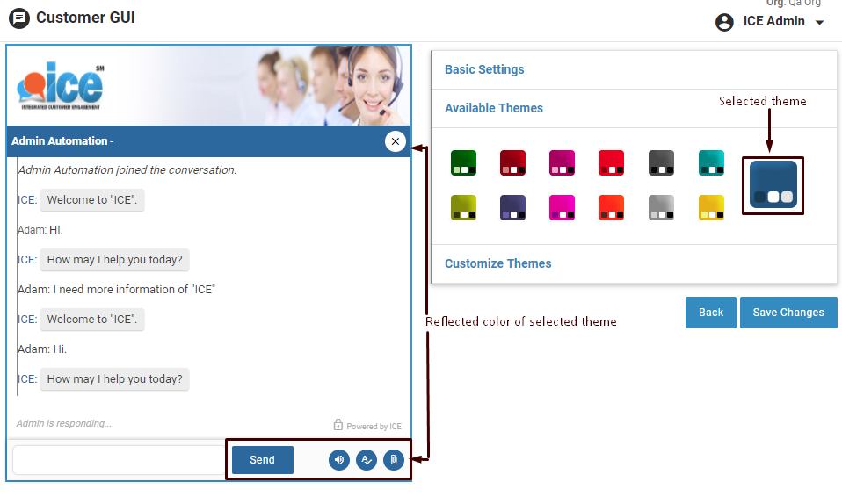Close the Admin Automation chat window
This screenshot has height=504, width=842.
pos(395,141)
